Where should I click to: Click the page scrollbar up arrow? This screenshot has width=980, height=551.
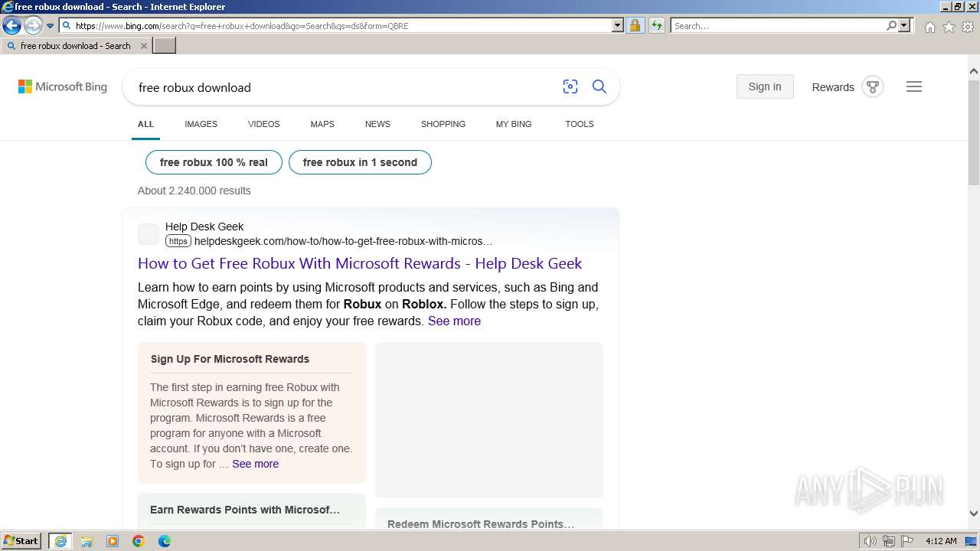coord(973,71)
